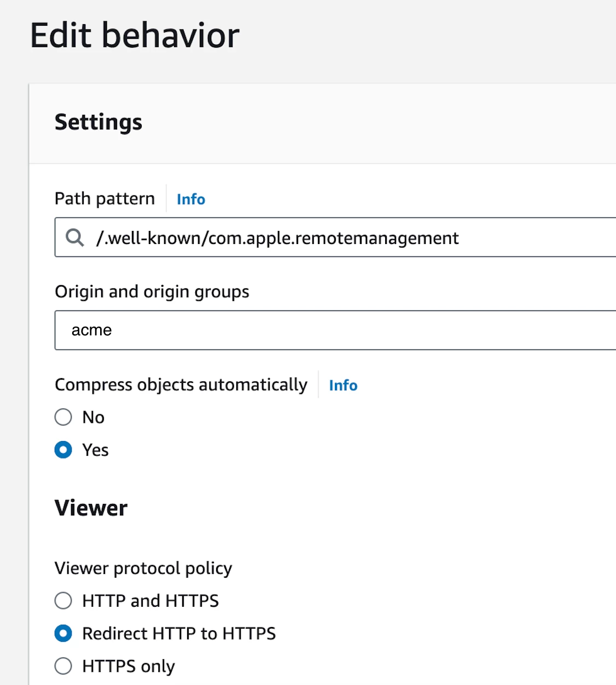Click the Viewer section heading

[91, 508]
